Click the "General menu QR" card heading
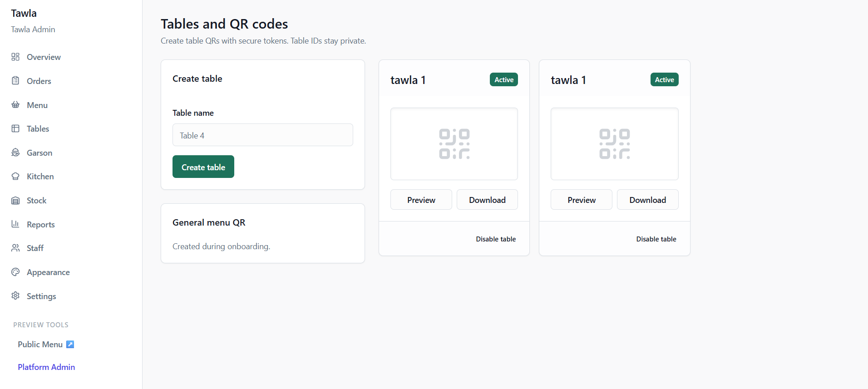This screenshot has height=389, width=868. pyautogui.click(x=209, y=222)
